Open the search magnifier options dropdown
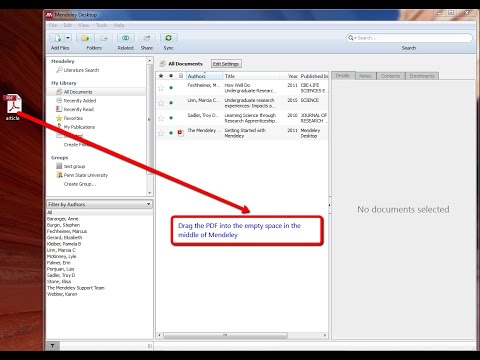The height and width of the screenshot is (360, 480). 352,38
